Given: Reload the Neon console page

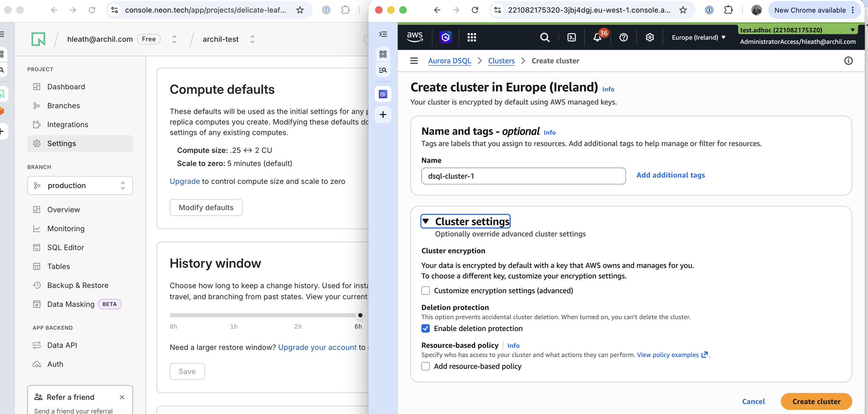Looking at the screenshot, I should pyautogui.click(x=92, y=10).
